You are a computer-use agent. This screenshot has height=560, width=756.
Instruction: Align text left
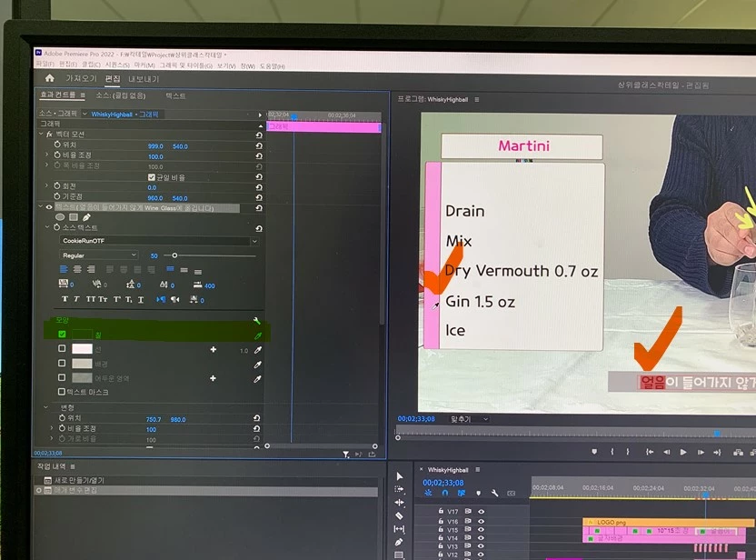tap(64, 269)
